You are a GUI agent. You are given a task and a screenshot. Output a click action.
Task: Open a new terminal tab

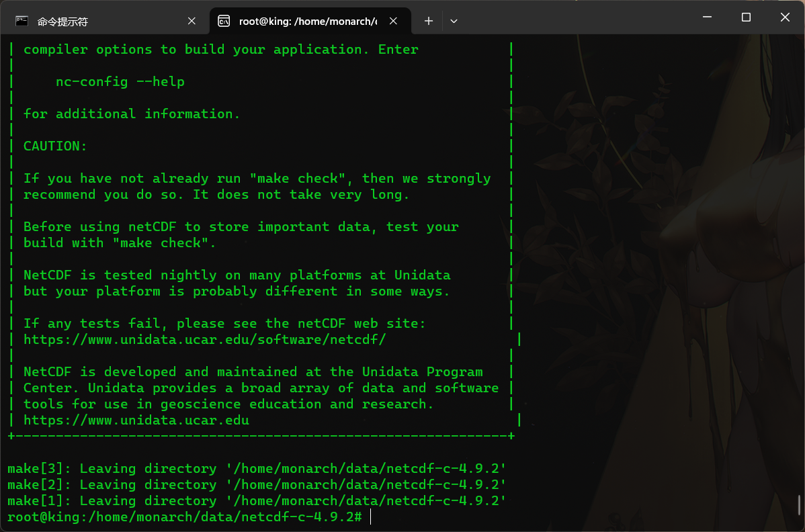click(x=429, y=21)
